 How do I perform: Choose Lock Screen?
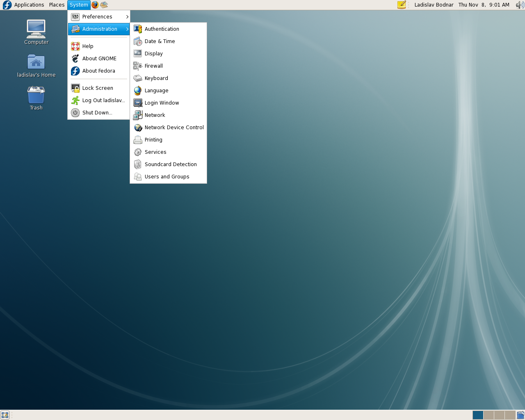click(x=99, y=88)
